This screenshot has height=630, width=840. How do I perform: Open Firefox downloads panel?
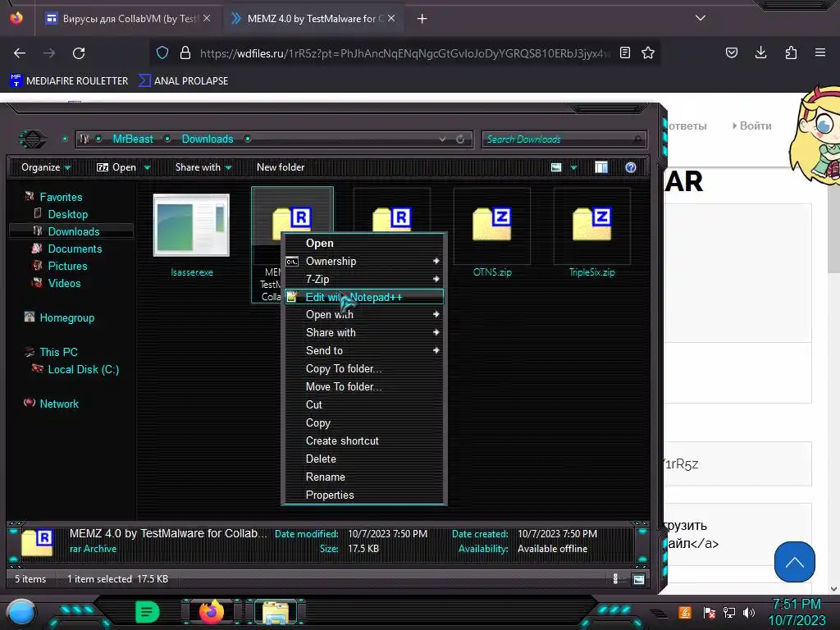point(760,52)
